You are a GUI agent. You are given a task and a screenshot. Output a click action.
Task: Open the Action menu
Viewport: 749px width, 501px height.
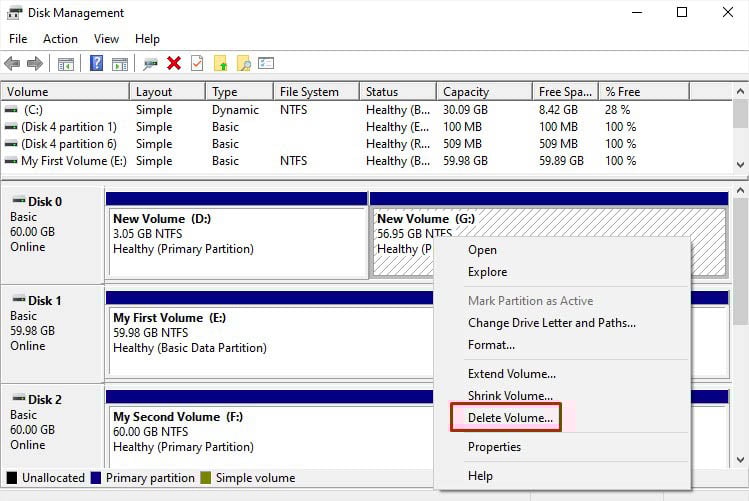pyautogui.click(x=60, y=39)
